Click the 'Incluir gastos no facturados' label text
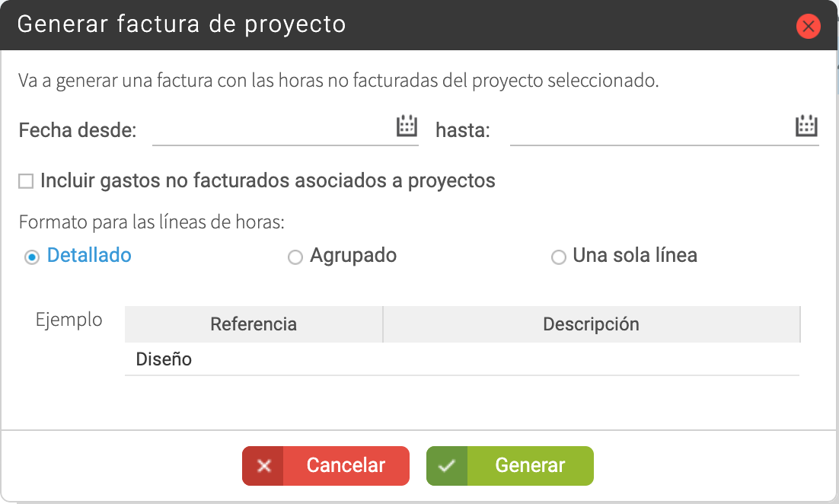The width and height of the screenshot is (839, 504). click(267, 181)
